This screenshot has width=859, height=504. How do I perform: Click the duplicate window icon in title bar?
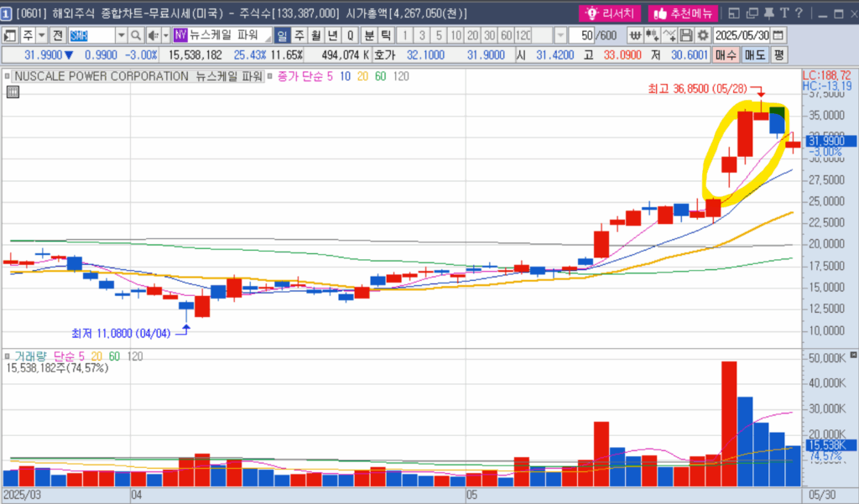(752, 13)
